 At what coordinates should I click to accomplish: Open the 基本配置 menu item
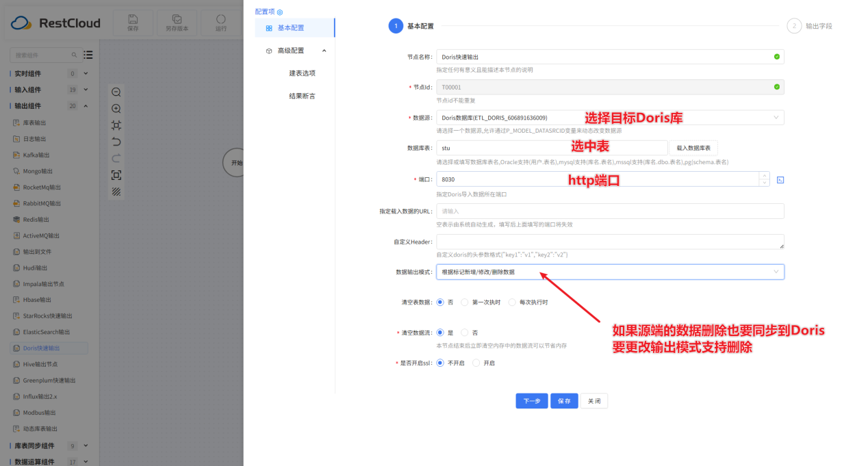(x=291, y=28)
